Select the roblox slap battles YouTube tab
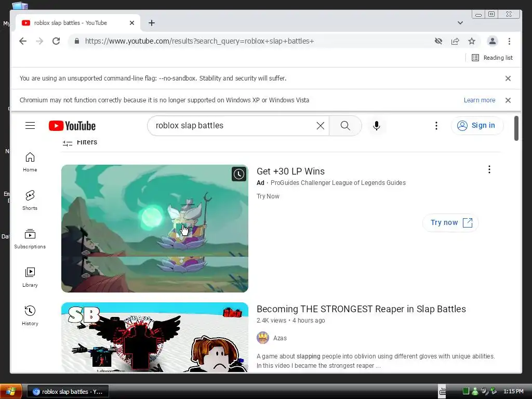The height and width of the screenshot is (399, 532). pos(78,23)
